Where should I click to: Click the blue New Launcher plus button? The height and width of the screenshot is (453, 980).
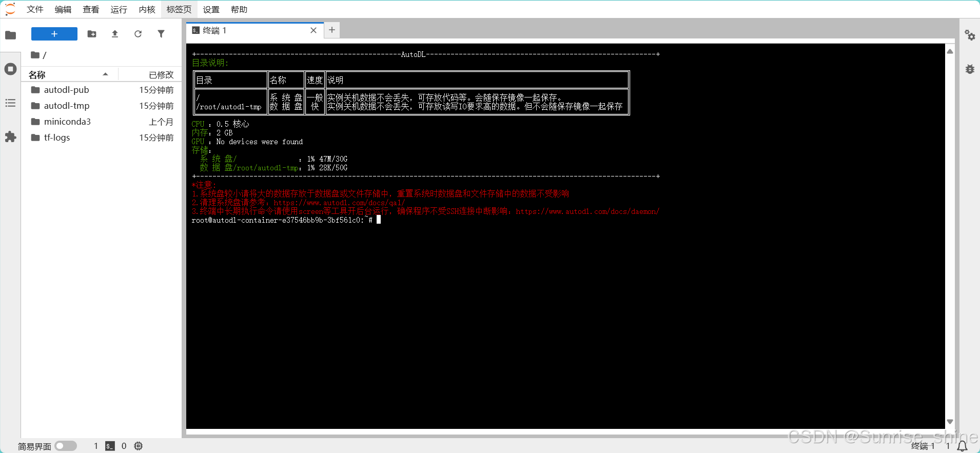pyautogui.click(x=54, y=34)
